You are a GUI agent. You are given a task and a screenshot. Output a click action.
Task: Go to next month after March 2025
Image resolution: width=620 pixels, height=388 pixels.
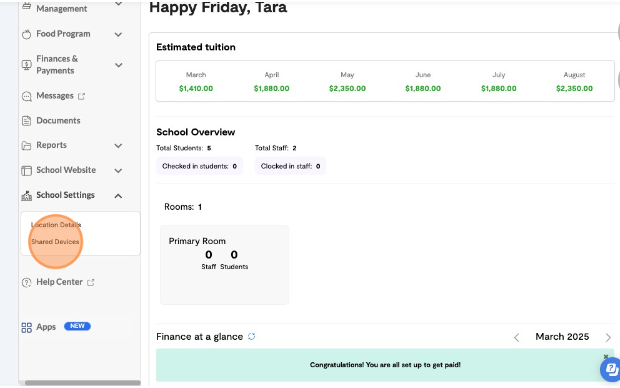click(608, 337)
